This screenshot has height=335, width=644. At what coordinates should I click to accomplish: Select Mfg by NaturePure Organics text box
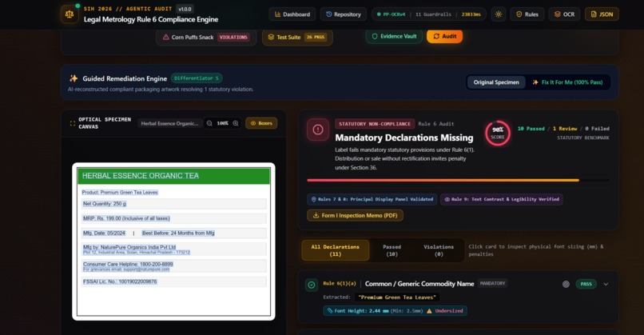point(129,247)
